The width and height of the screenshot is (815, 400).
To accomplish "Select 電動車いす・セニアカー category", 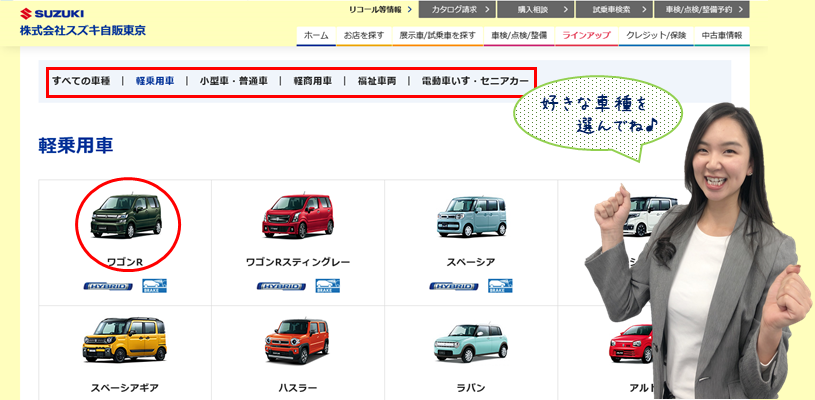I will pos(475,81).
